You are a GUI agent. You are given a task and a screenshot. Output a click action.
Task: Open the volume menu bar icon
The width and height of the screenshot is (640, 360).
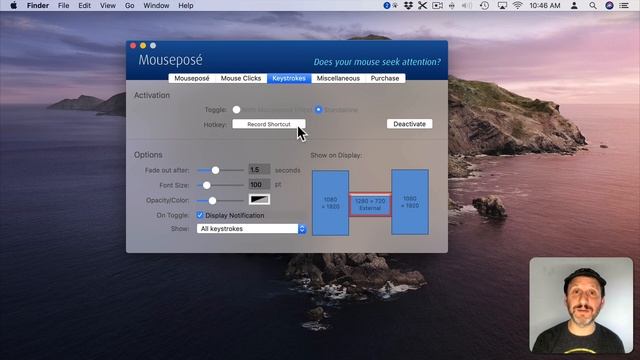coord(467,5)
